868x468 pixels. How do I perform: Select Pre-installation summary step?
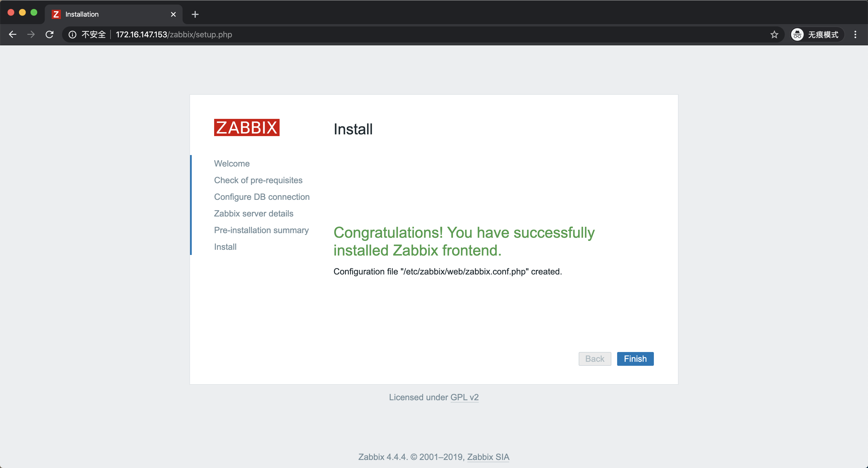(261, 230)
